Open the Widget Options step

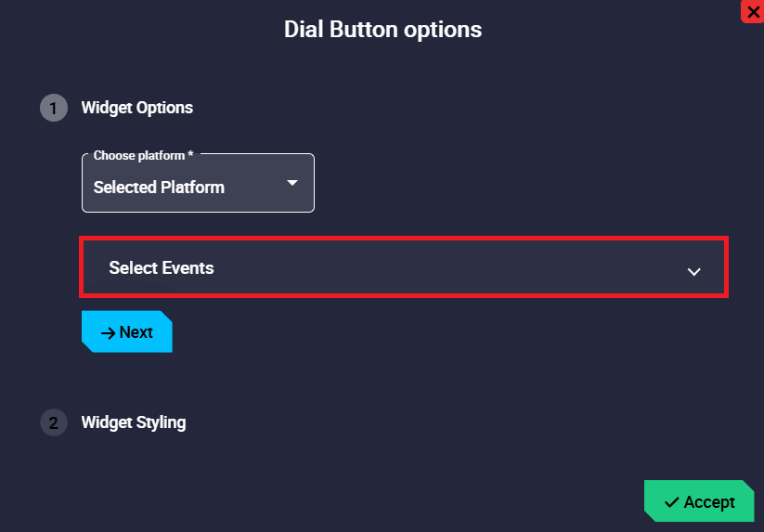click(x=137, y=108)
